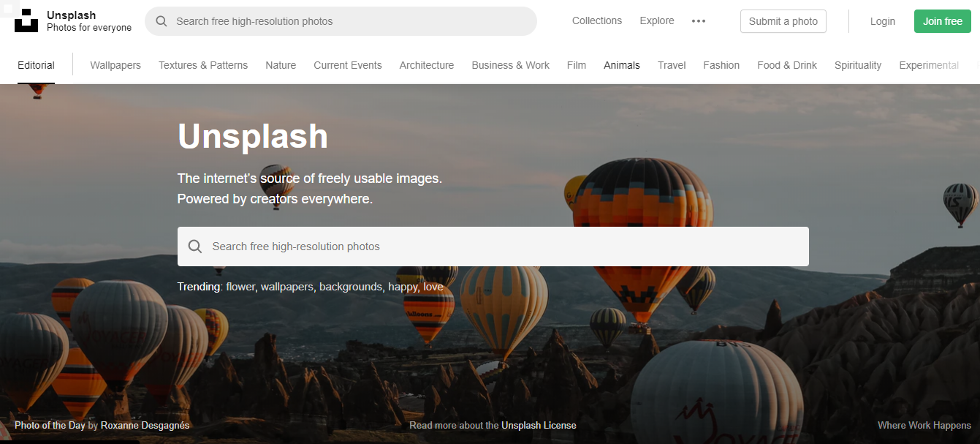Open the three-dots more menu
980x444 pixels.
pyautogui.click(x=699, y=21)
